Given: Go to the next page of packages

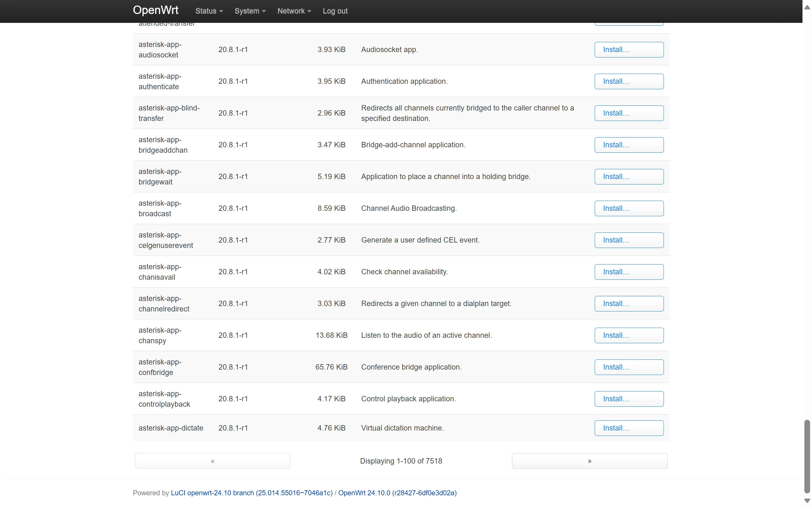Looking at the screenshot, I should point(589,461).
